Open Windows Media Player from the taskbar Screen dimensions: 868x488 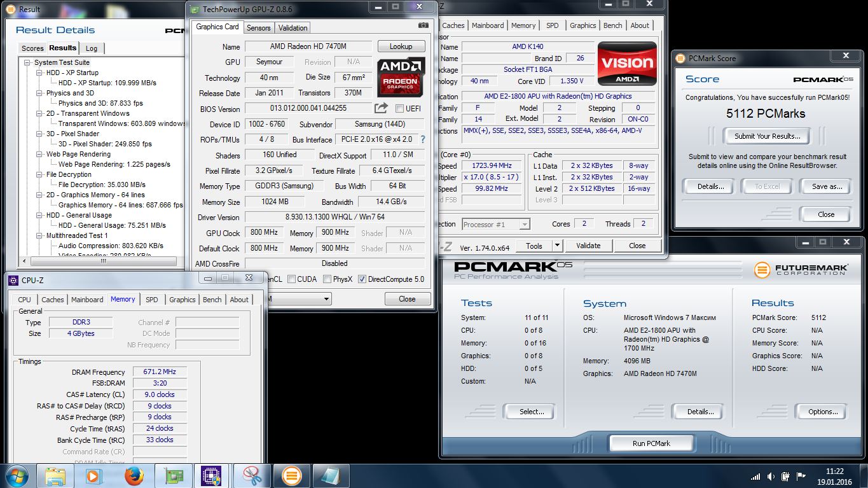[93, 476]
